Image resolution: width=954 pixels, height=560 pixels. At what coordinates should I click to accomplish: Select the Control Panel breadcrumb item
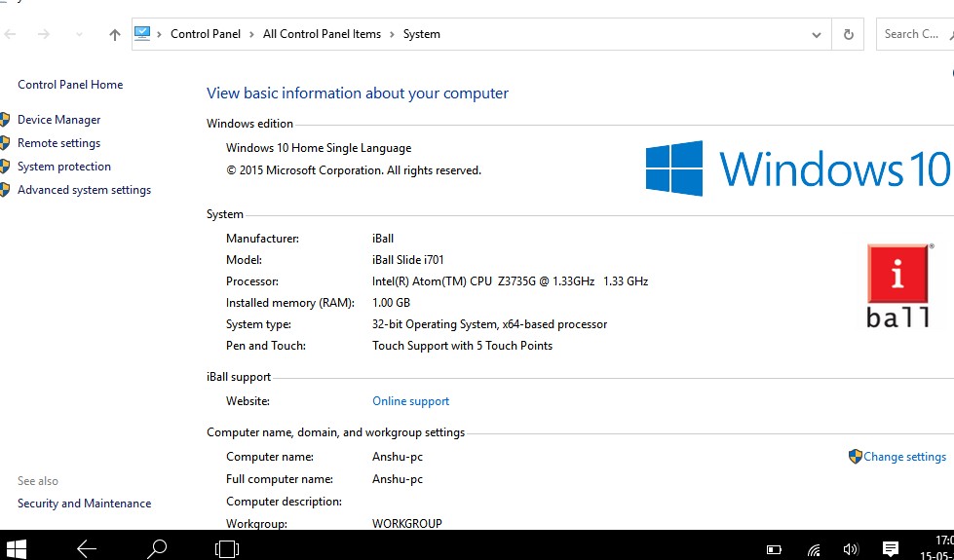(205, 34)
